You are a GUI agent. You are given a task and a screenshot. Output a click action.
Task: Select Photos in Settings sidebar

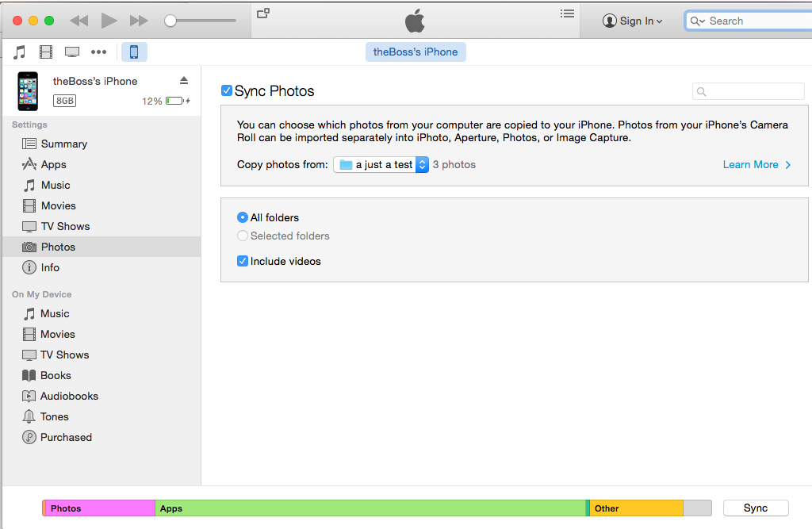(x=101, y=247)
